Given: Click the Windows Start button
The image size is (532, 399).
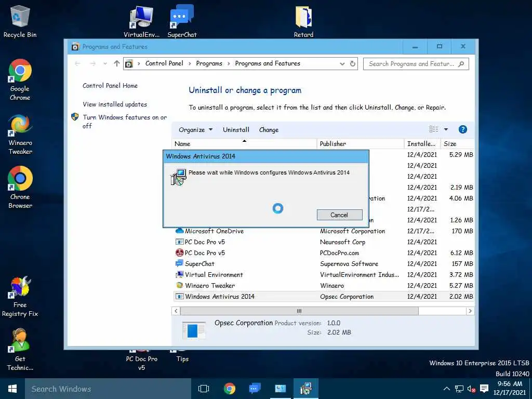Looking at the screenshot, I should pos(12,389).
